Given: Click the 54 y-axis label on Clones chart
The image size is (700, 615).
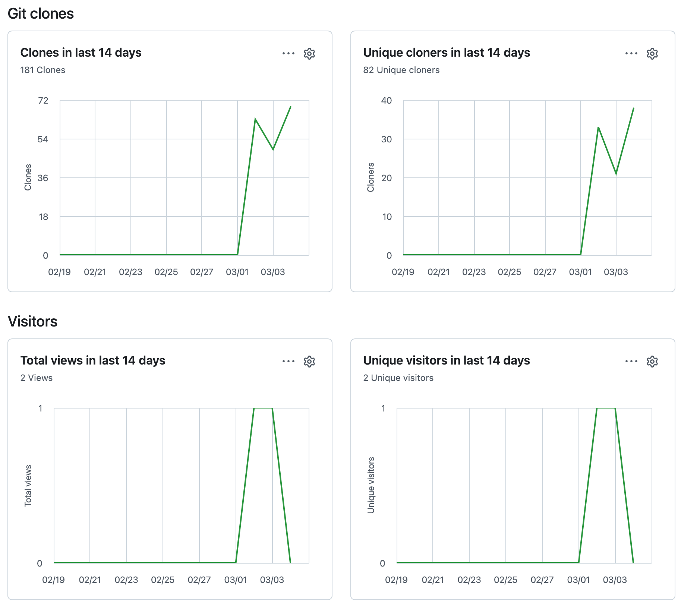Looking at the screenshot, I should 43,139.
